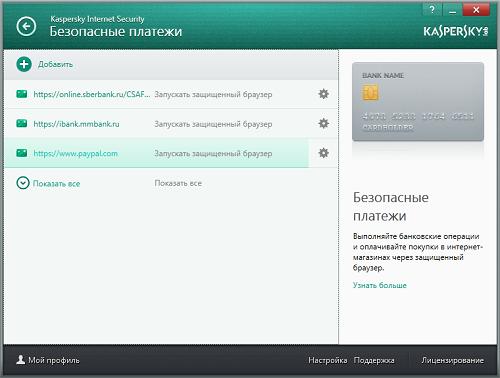The height and width of the screenshot is (378, 500).
Task: Open Настройка in the bottom bar
Action: tap(328, 360)
